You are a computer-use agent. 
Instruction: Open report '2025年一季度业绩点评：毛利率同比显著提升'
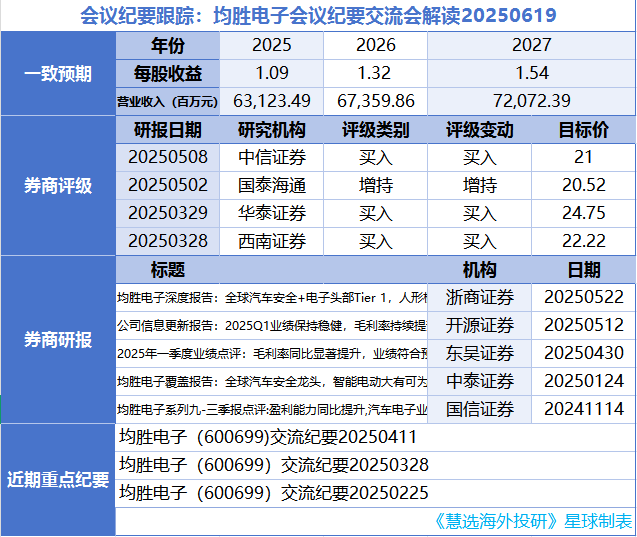click(x=271, y=354)
